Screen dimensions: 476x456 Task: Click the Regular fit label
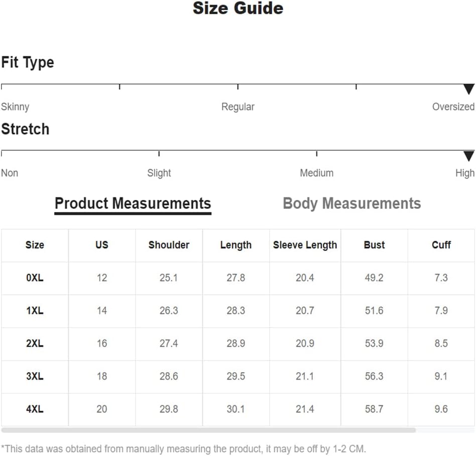tap(237, 107)
